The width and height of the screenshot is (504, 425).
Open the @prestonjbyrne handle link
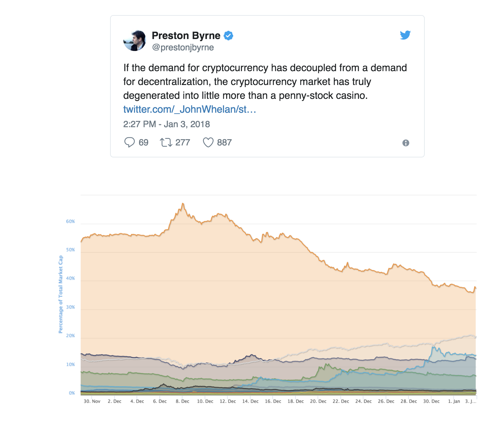tap(183, 48)
